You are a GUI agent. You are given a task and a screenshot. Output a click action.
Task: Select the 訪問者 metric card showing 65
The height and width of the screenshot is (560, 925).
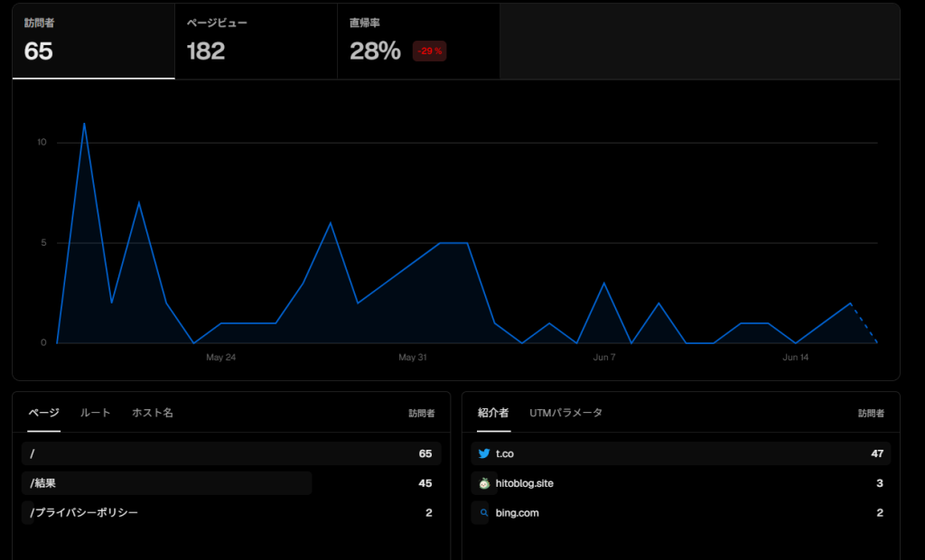coord(94,42)
